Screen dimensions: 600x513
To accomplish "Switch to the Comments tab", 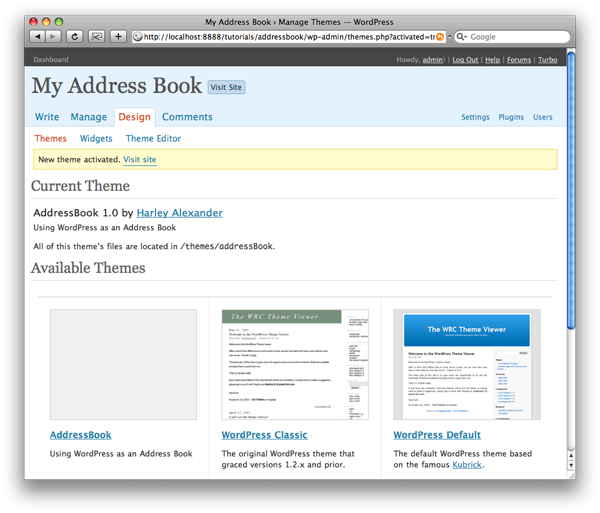I will click(x=187, y=117).
